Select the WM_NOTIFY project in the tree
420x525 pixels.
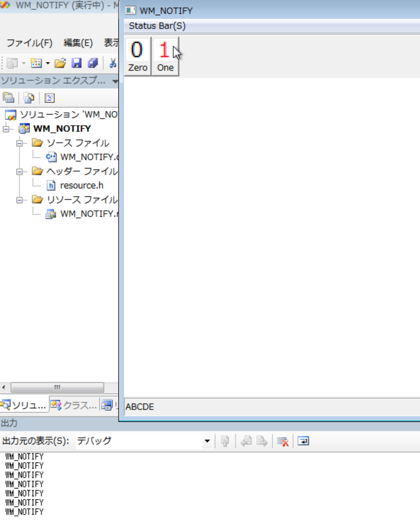(x=62, y=129)
